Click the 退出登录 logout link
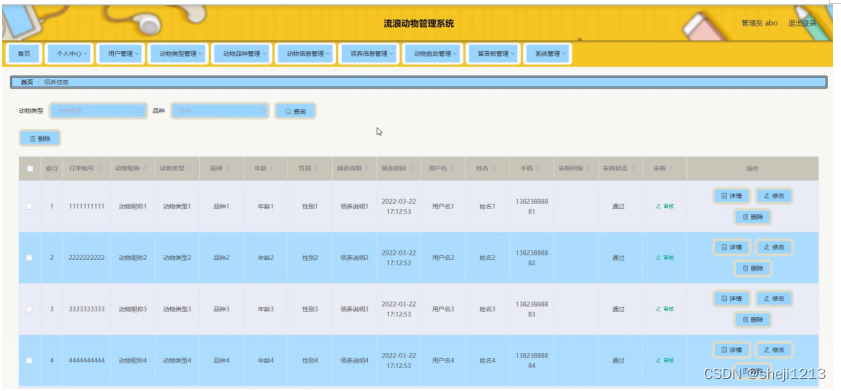841x391 pixels. (802, 23)
